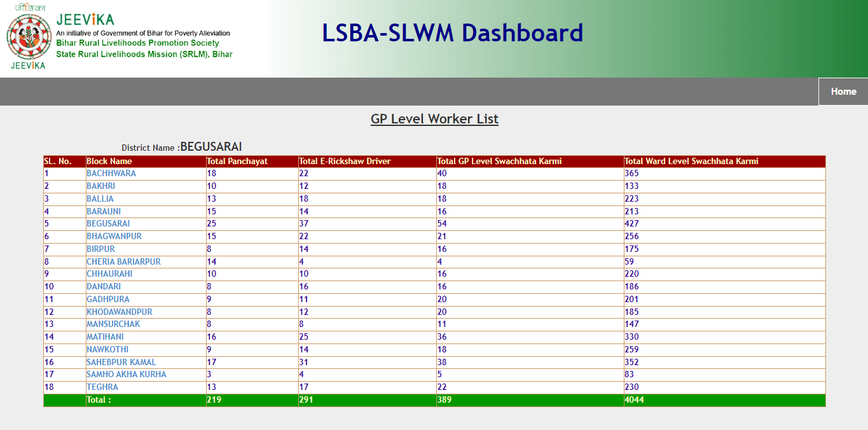Select the BAKHRI block
This screenshot has height=430, width=868.
pos(100,186)
